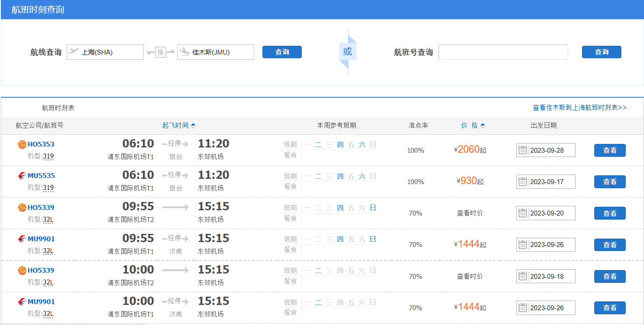Click 查看 button for flight HO5353
The height and width of the screenshot is (325, 644).
point(610,150)
